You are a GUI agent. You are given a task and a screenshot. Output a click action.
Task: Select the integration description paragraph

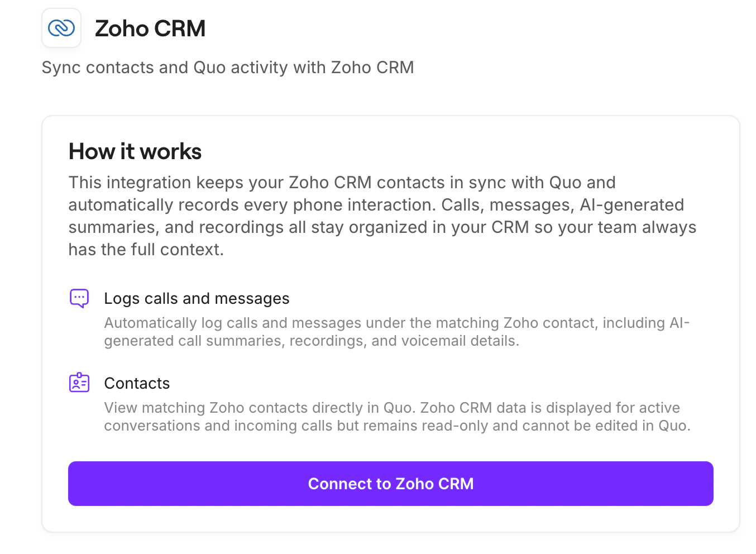382,216
